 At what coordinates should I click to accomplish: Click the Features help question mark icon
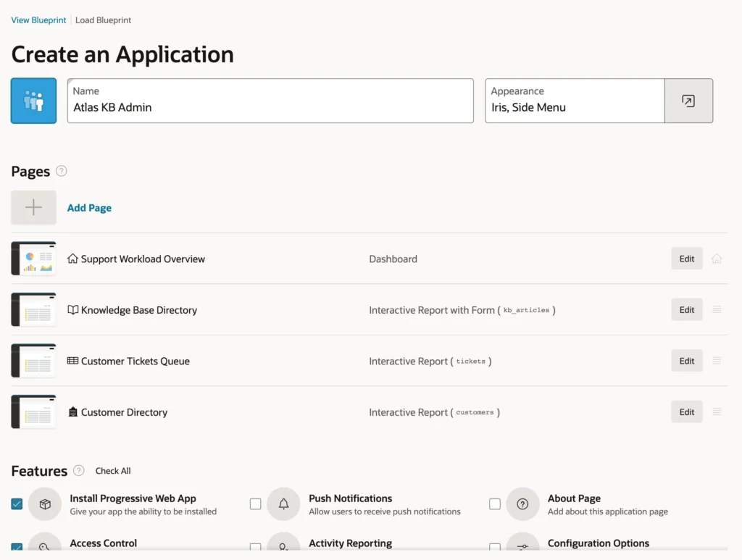78,471
